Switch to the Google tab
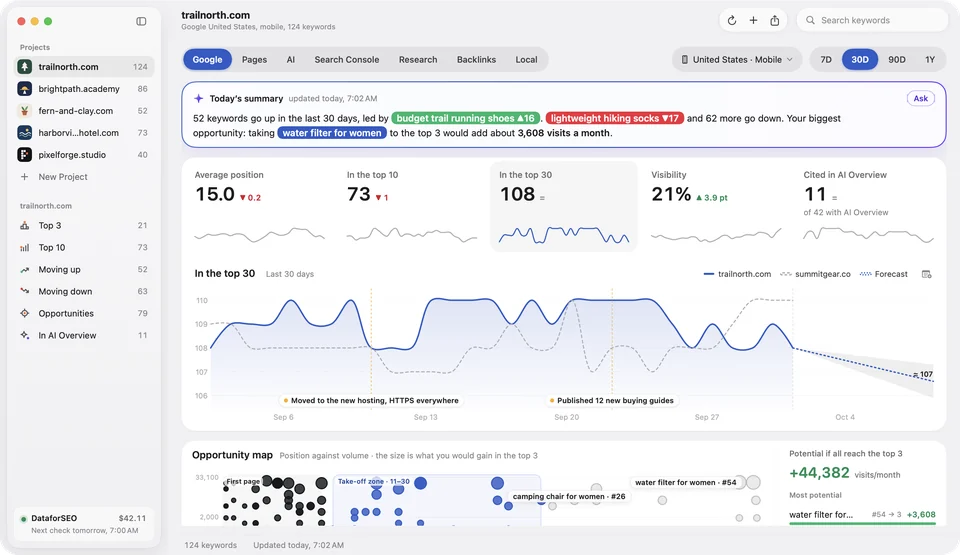This screenshot has height=555, width=960. click(x=207, y=59)
